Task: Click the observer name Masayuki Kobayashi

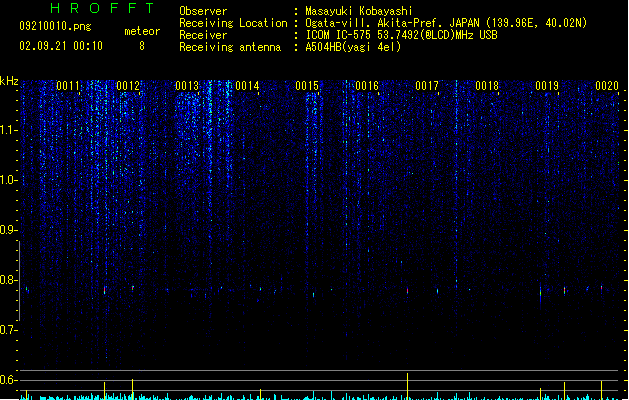Action: [x=359, y=11]
